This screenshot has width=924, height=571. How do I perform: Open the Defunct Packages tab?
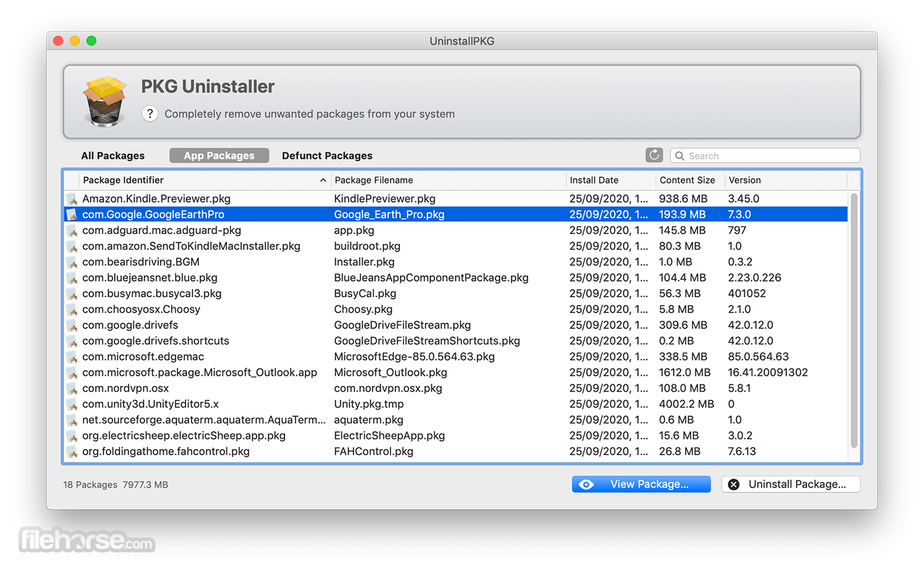coord(327,156)
